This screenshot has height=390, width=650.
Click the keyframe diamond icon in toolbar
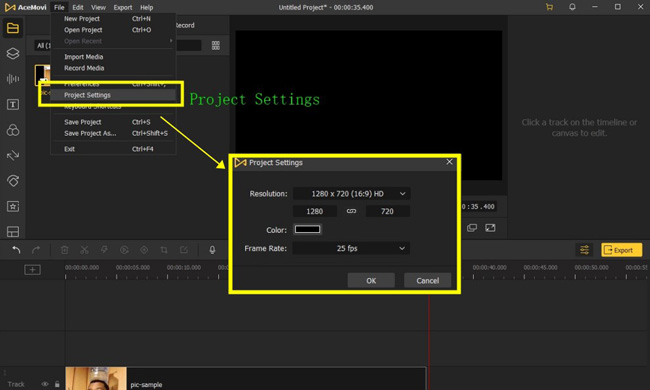(144, 250)
